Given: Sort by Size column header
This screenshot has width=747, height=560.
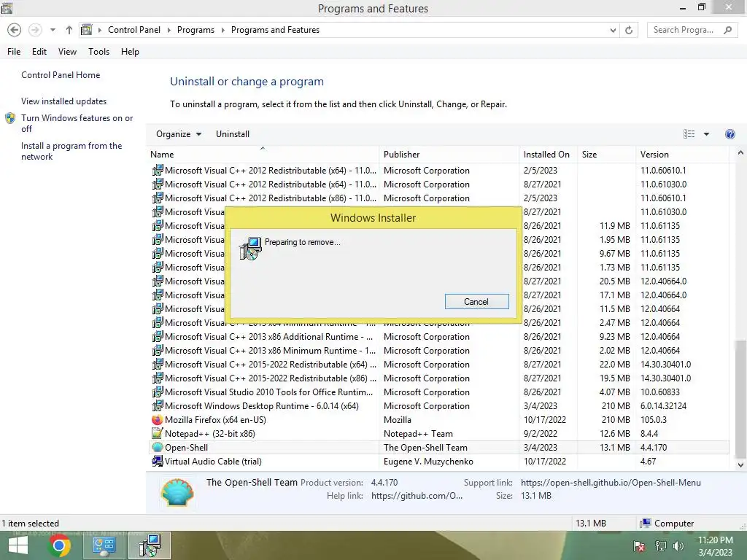Looking at the screenshot, I should click(606, 155).
